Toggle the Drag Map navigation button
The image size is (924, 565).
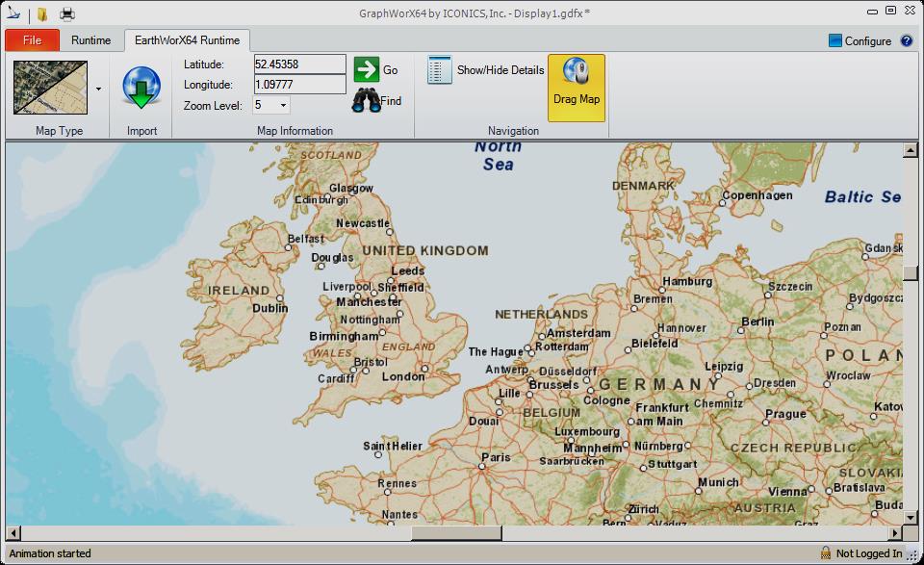click(x=577, y=88)
